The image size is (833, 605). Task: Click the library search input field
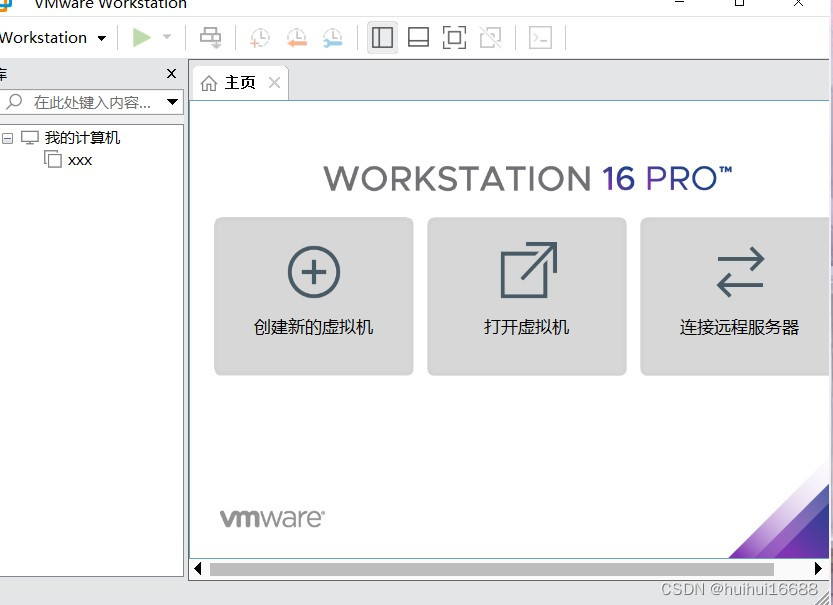(x=91, y=102)
